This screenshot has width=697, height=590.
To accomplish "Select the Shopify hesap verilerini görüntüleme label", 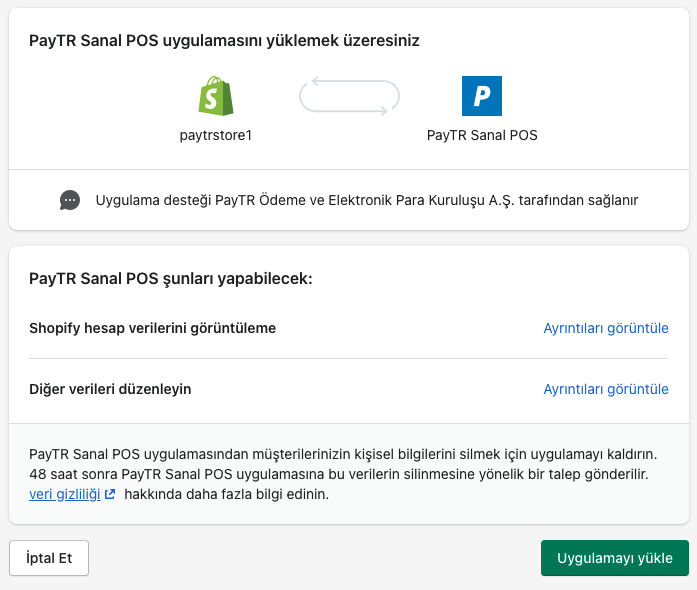I will click(152, 328).
